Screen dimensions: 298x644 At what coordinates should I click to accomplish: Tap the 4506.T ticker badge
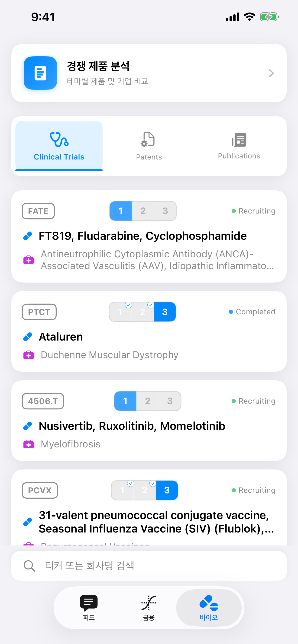tap(43, 401)
